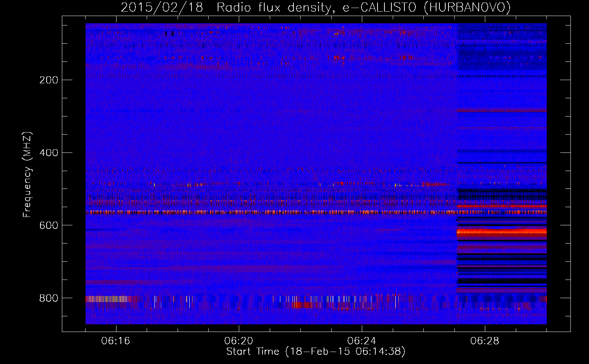Click the 600 frequency tick label

point(49,226)
